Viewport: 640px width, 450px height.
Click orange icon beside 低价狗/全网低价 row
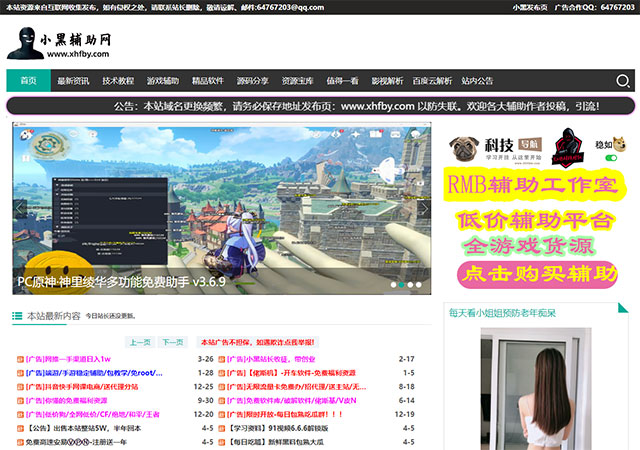point(20,414)
